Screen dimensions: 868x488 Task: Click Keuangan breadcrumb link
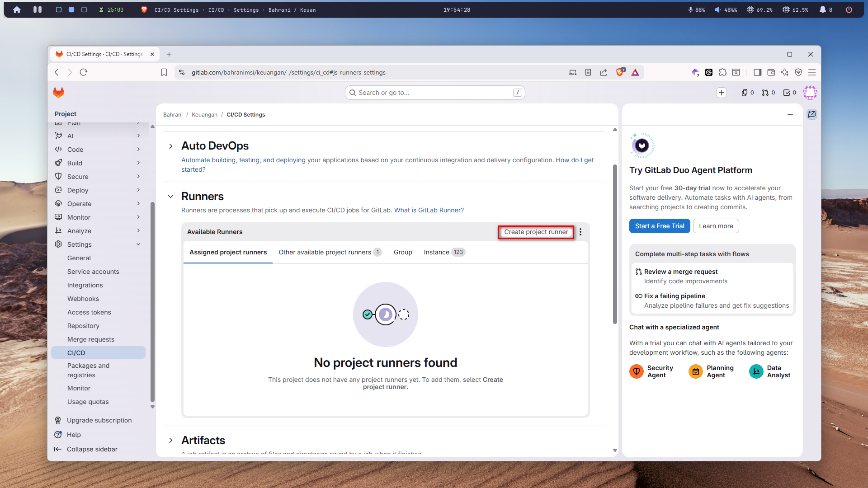[x=204, y=115]
